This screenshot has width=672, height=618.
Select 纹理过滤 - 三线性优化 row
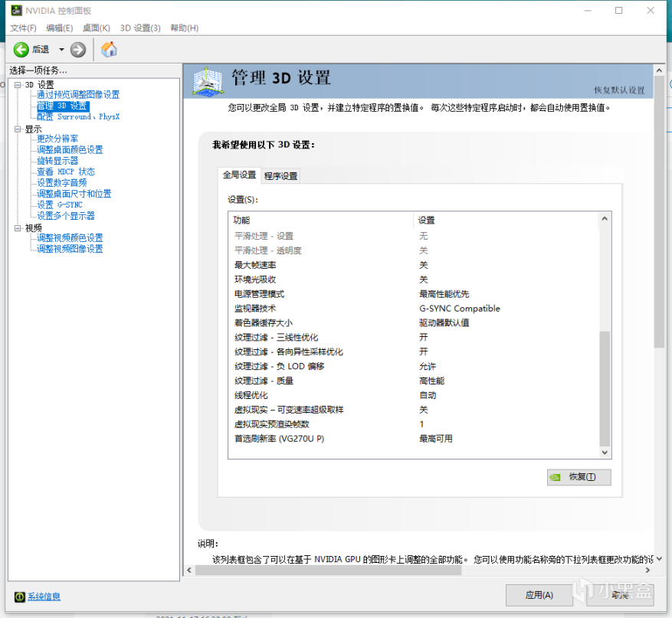tap(414, 338)
